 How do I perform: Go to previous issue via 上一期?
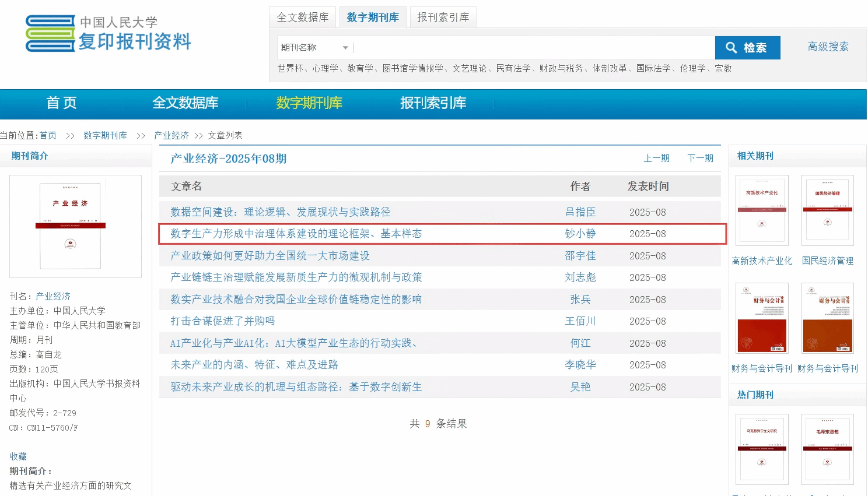pos(656,158)
